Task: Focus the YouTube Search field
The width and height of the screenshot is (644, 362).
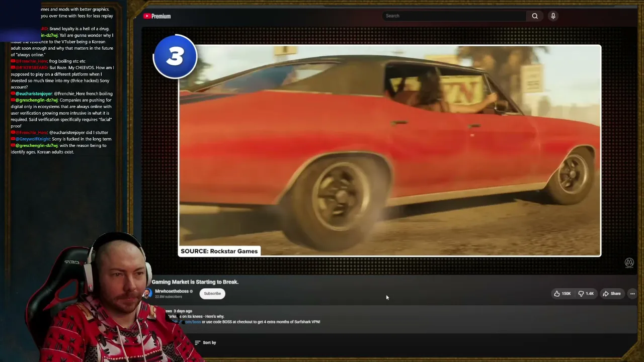Action: click(x=454, y=16)
